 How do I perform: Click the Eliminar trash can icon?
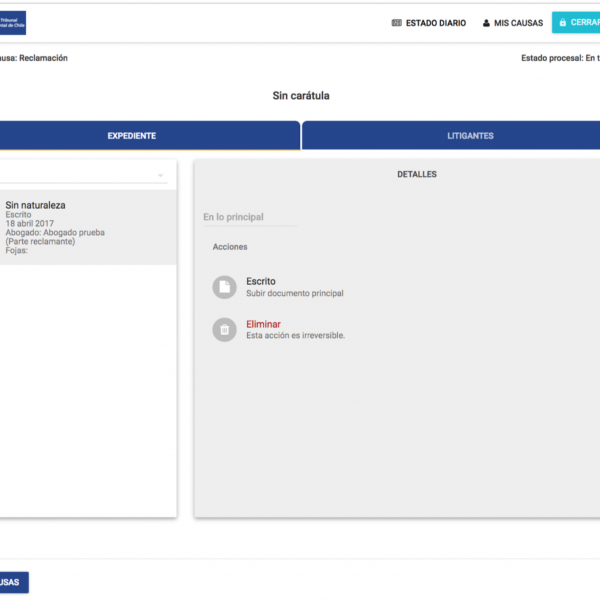coord(225,330)
